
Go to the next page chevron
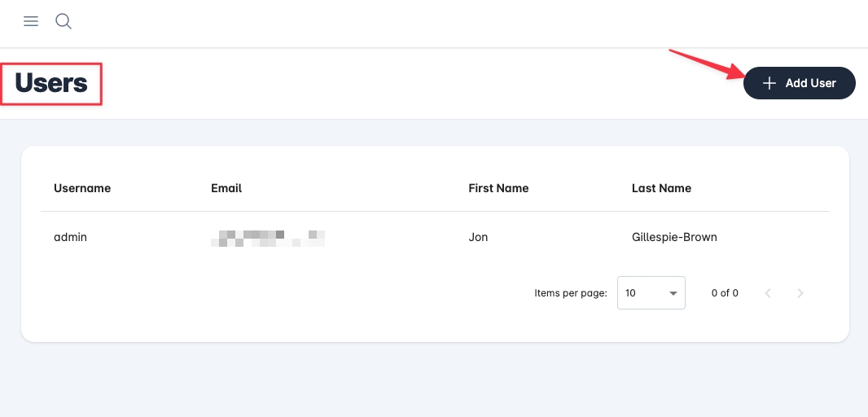800,293
